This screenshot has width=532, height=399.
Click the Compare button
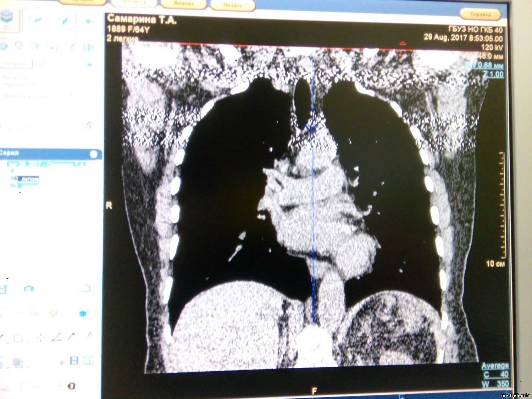tap(15, 64)
